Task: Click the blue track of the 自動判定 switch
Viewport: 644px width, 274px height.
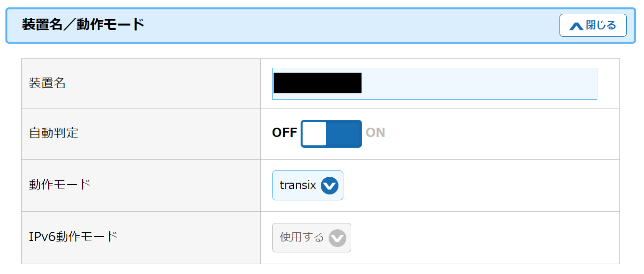Action: click(x=344, y=134)
